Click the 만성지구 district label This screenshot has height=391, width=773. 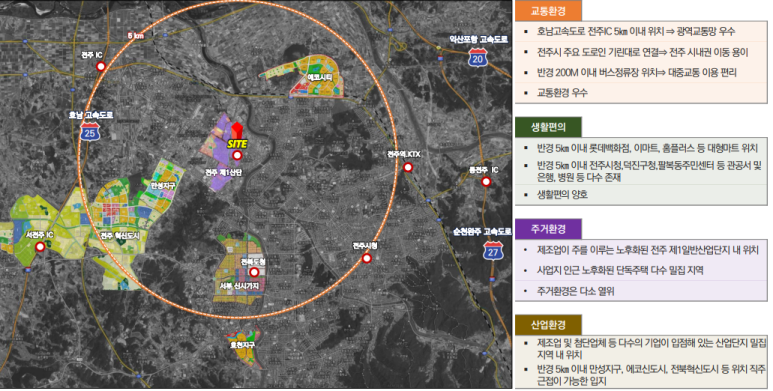[x=163, y=186]
